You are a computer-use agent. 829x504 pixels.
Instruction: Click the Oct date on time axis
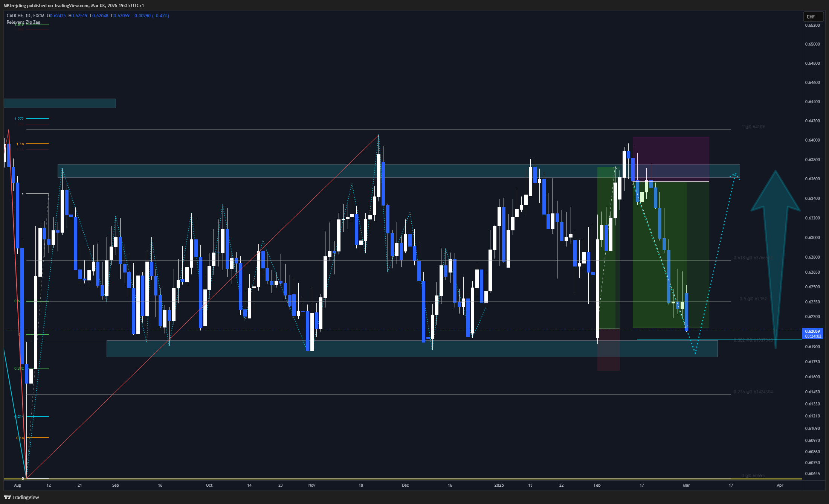[x=209, y=485]
